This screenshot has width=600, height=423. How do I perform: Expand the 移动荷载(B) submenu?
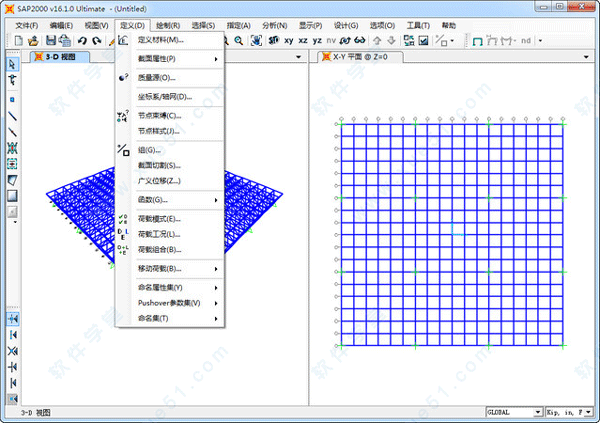[x=171, y=268]
